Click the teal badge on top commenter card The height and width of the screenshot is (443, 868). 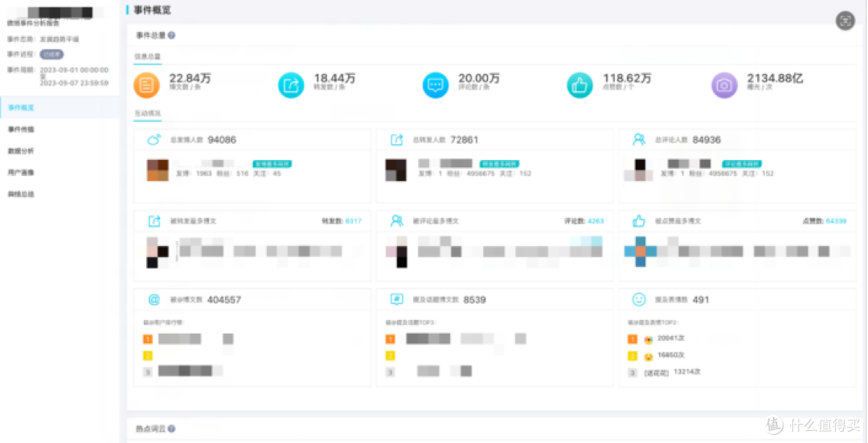[742, 164]
